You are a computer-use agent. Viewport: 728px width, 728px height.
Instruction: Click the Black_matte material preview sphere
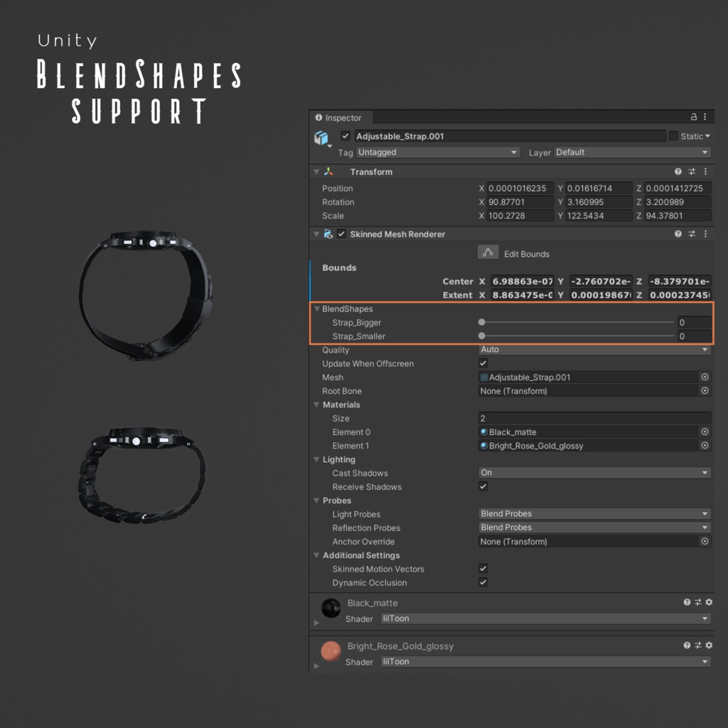331,609
